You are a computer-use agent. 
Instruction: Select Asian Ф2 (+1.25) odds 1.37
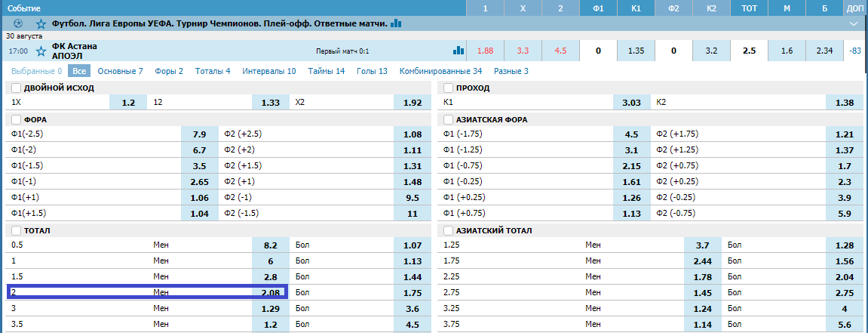(844, 150)
